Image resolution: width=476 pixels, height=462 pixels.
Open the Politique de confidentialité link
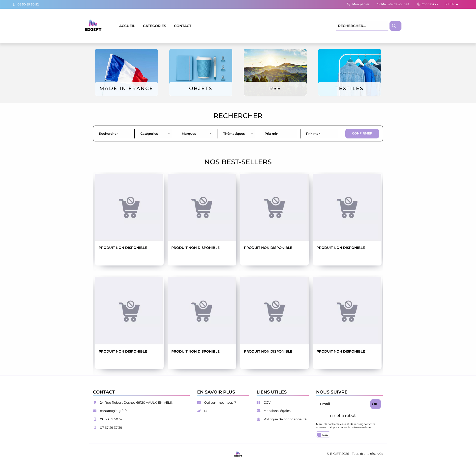click(x=285, y=419)
